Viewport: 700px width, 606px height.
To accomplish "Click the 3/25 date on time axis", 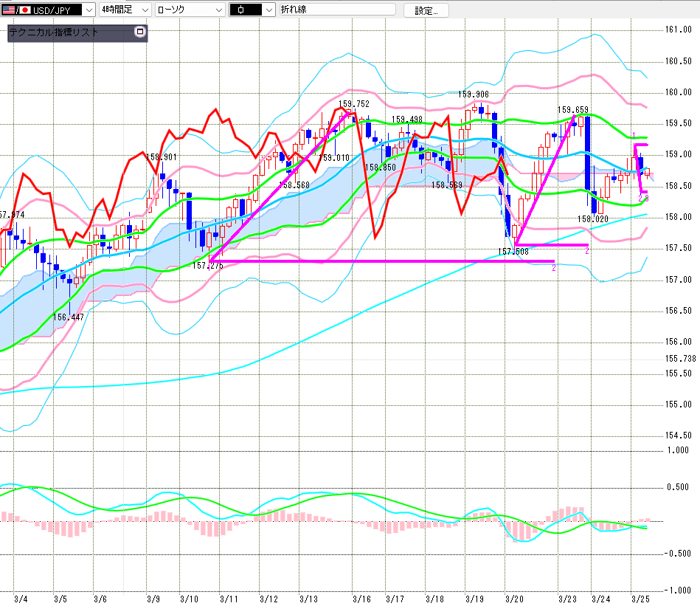I will (641, 599).
